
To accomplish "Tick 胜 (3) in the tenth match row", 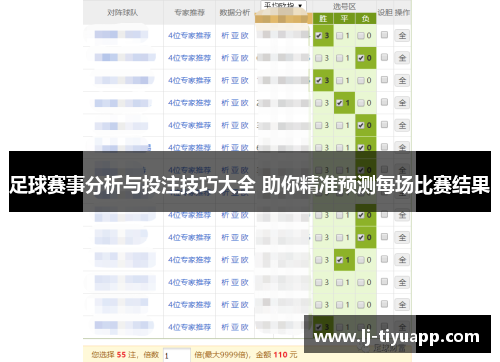I will click(319, 237).
